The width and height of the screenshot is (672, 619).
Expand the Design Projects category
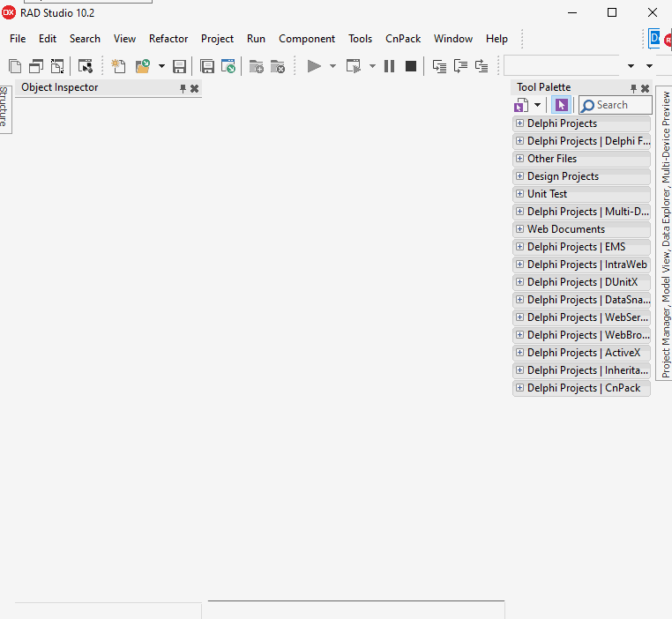coord(519,176)
